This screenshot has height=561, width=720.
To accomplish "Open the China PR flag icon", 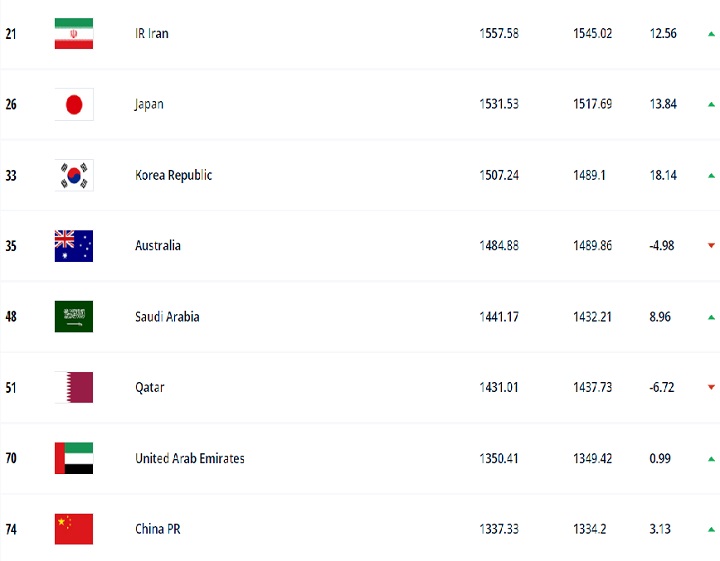I will (74, 529).
